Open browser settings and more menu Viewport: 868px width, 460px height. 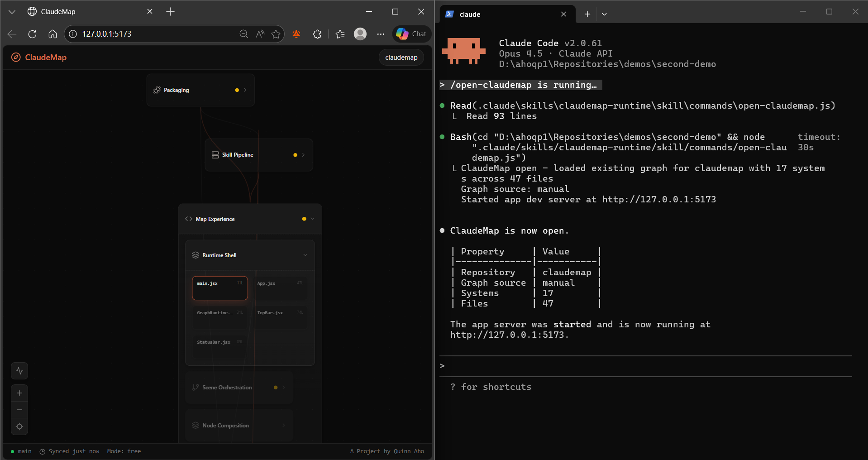click(381, 34)
